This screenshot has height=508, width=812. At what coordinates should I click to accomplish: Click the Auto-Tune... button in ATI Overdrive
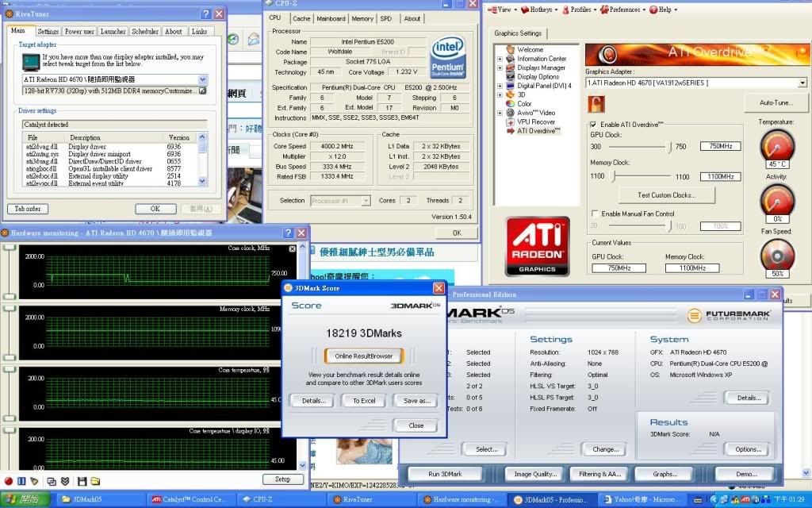point(776,102)
